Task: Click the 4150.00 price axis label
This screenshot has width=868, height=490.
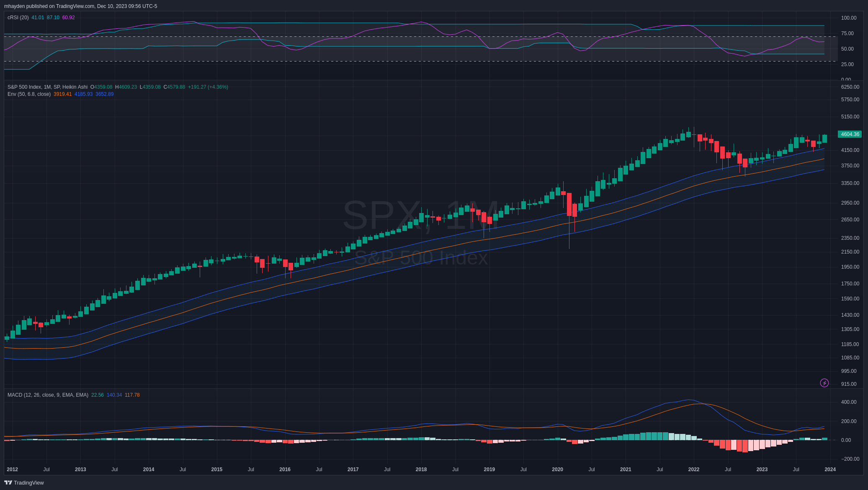Action: click(850, 150)
